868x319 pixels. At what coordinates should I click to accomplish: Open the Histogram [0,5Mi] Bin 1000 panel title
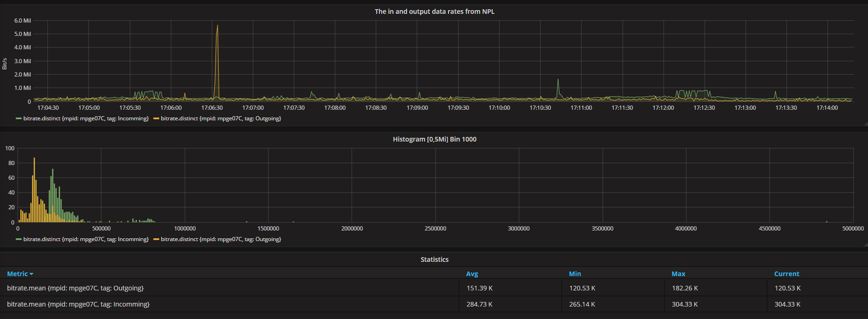click(x=434, y=139)
